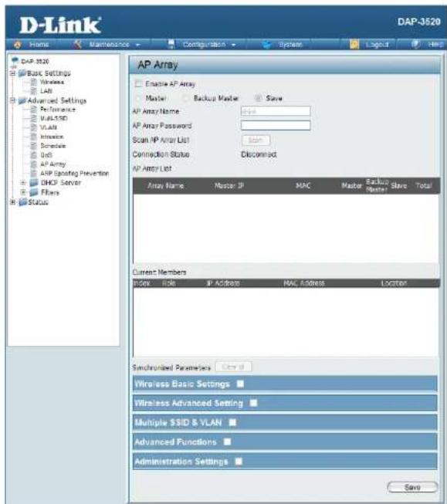The width and height of the screenshot is (447, 504).
Task: Expand the DHCP Server tree node
Action: tap(23, 183)
